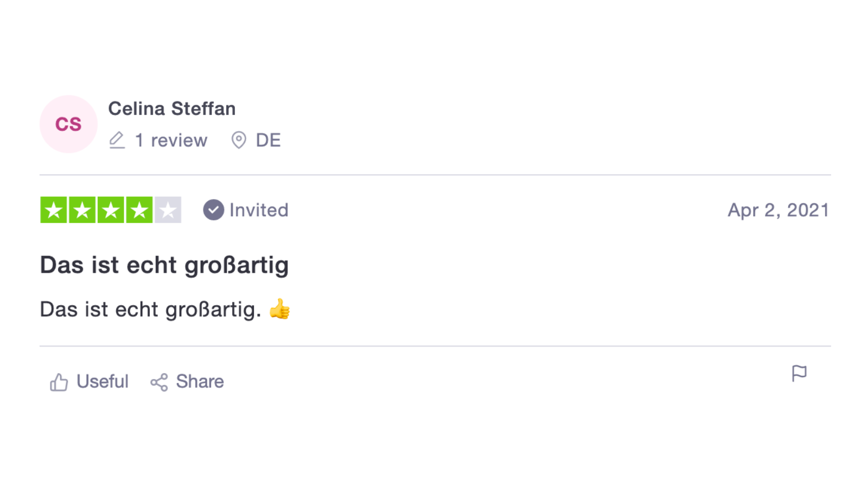The width and height of the screenshot is (868, 488).
Task: Click the Invited label
Action: 259,210
